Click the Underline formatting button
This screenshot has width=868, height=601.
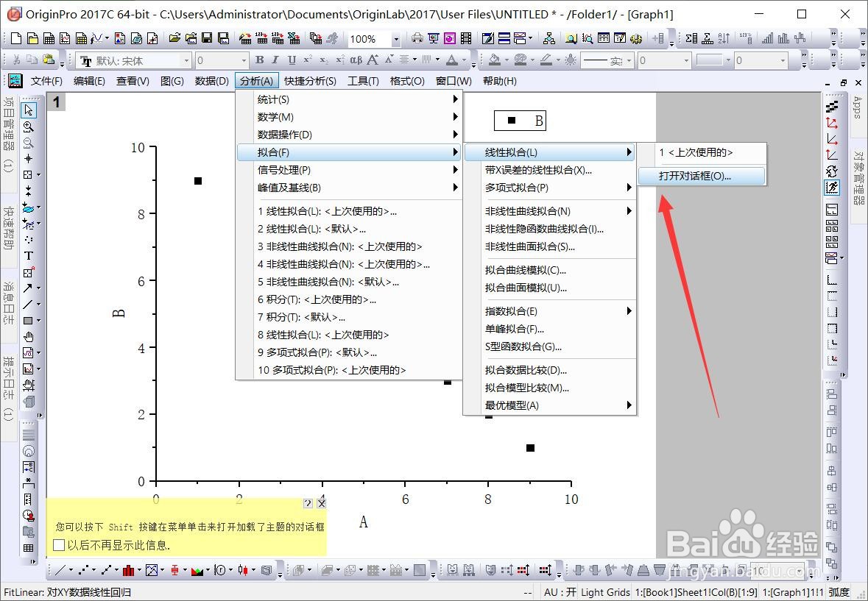(292, 60)
